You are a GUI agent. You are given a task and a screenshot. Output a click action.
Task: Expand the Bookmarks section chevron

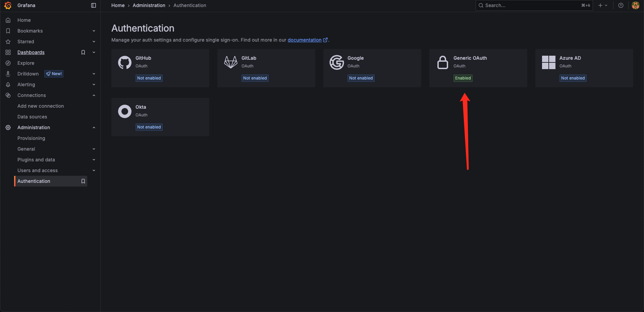pyautogui.click(x=94, y=31)
